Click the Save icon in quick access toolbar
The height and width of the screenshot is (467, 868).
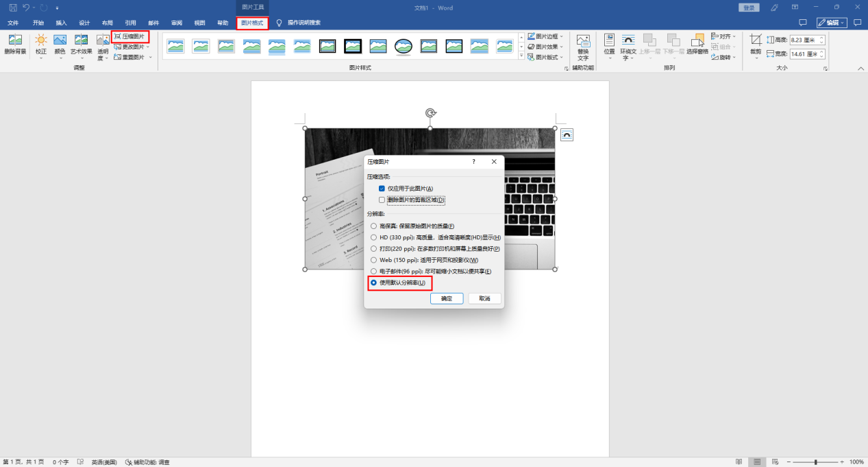pos(13,8)
